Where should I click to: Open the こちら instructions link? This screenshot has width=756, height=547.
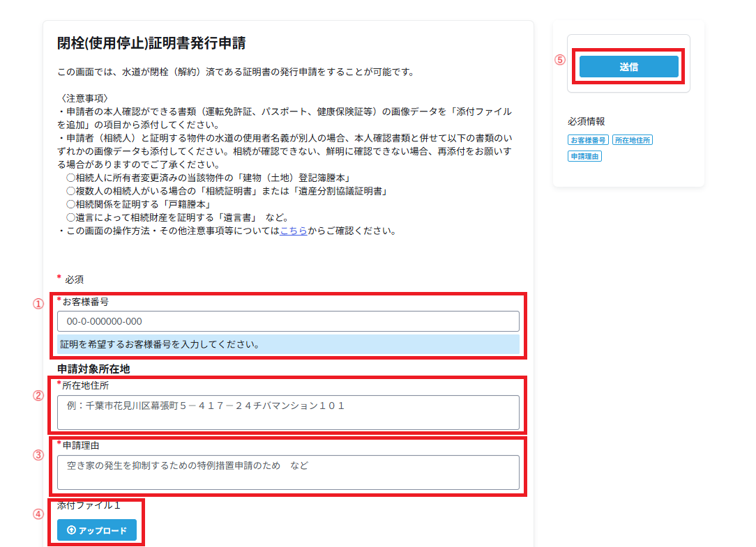pyautogui.click(x=293, y=231)
